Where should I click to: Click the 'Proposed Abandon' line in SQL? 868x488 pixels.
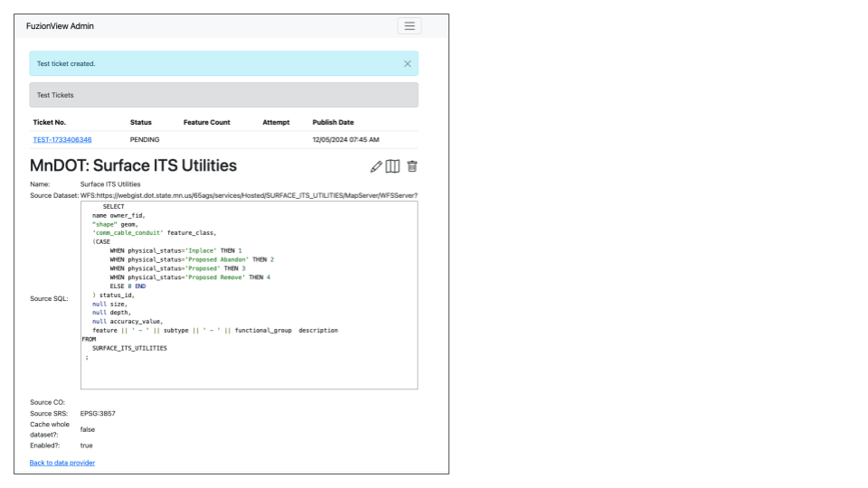pos(192,259)
